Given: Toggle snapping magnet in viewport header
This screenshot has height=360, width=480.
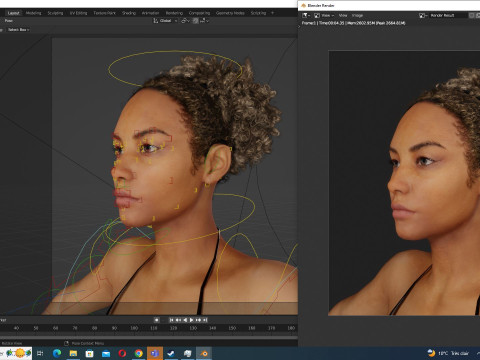Looking at the screenshot, I should point(196,21).
